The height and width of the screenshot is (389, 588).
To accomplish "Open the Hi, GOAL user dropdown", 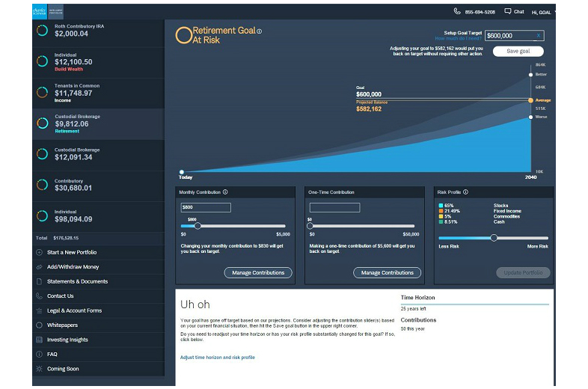I will click(542, 12).
